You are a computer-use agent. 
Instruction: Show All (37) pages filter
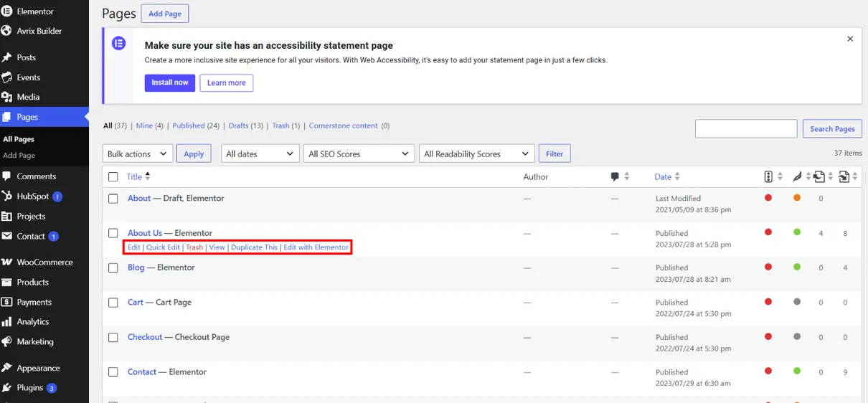pyautogui.click(x=115, y=125)
